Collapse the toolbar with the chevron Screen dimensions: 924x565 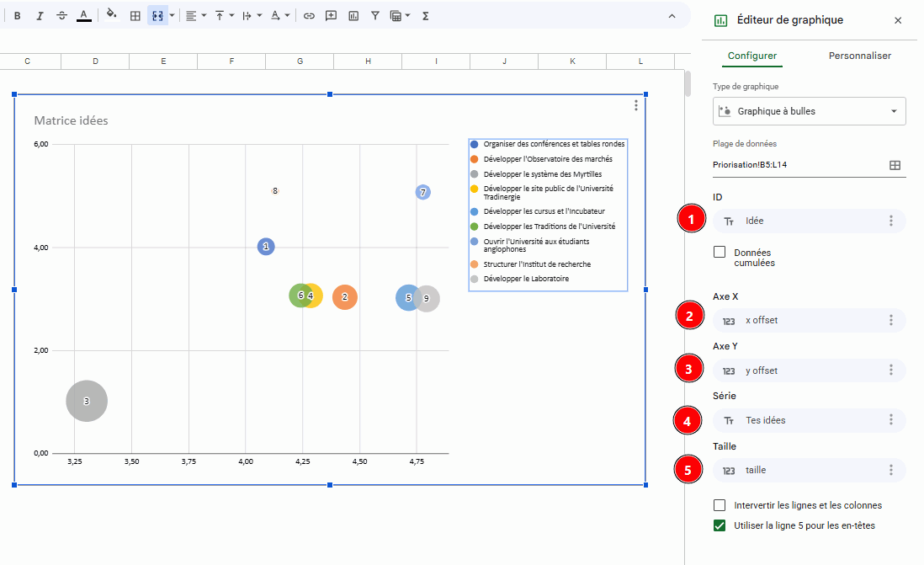point(672,16)
